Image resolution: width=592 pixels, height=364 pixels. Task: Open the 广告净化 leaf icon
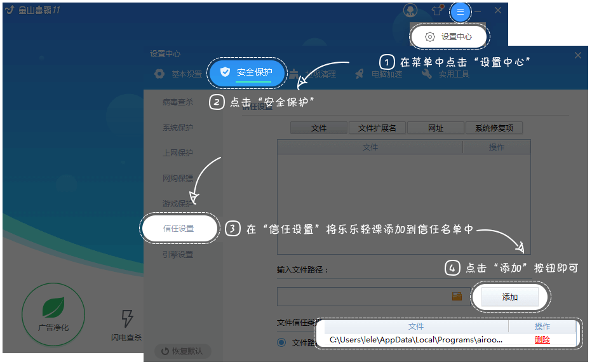point(53,314)
